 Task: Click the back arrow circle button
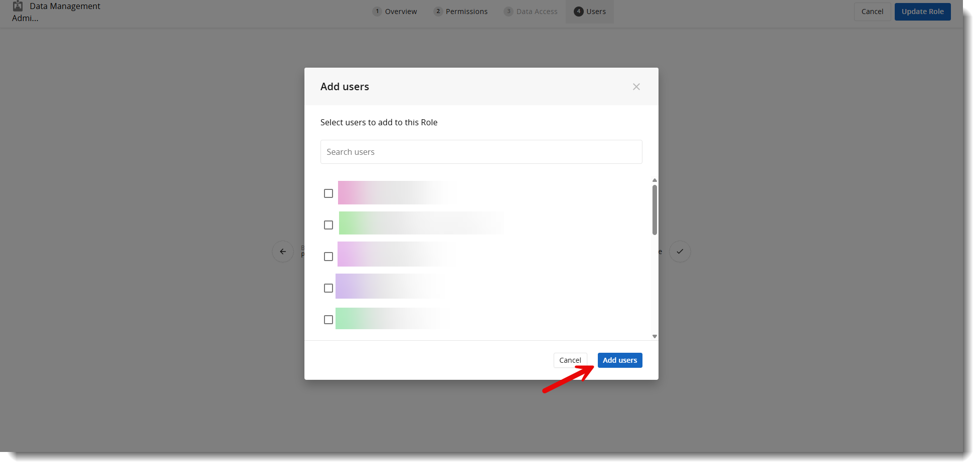coord(283,252)
